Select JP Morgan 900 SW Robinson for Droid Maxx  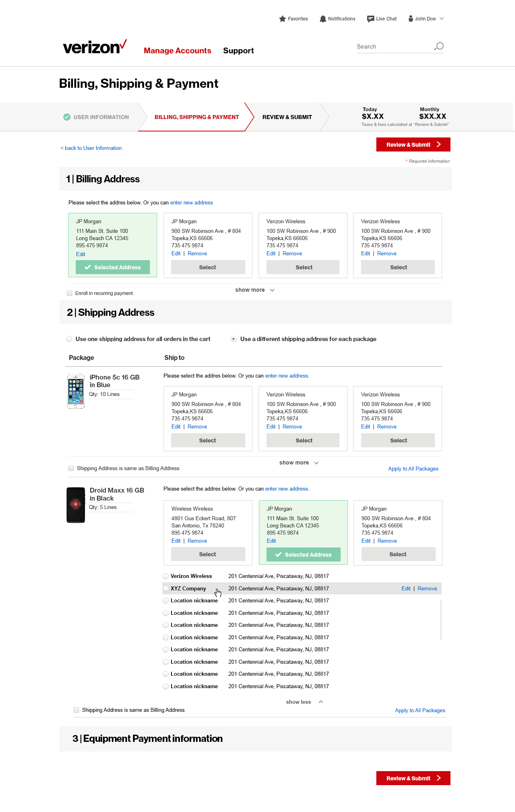398,554
